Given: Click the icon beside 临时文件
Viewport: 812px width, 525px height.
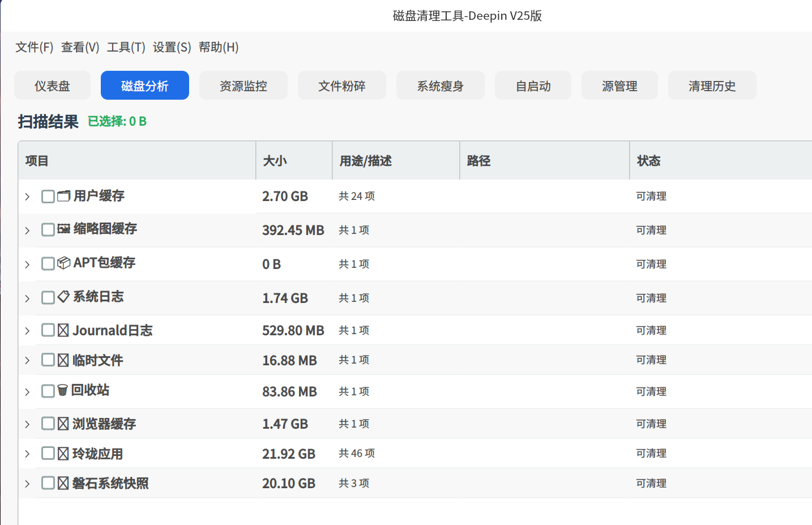Looking at the screenshot, I should click(63, 360).
